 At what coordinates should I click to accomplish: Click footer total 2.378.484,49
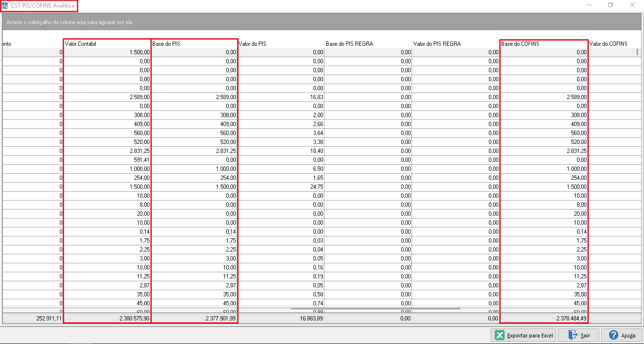(x=544, y=319)
